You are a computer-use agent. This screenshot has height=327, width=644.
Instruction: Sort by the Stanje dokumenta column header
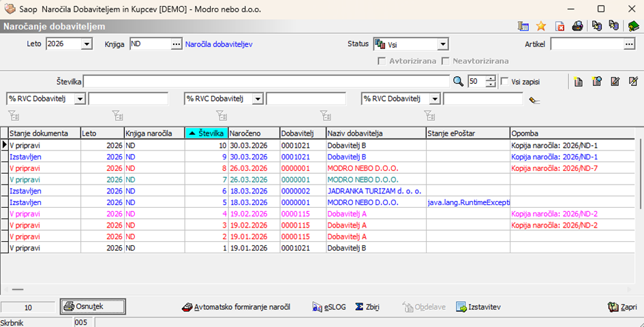coord(44,133)
